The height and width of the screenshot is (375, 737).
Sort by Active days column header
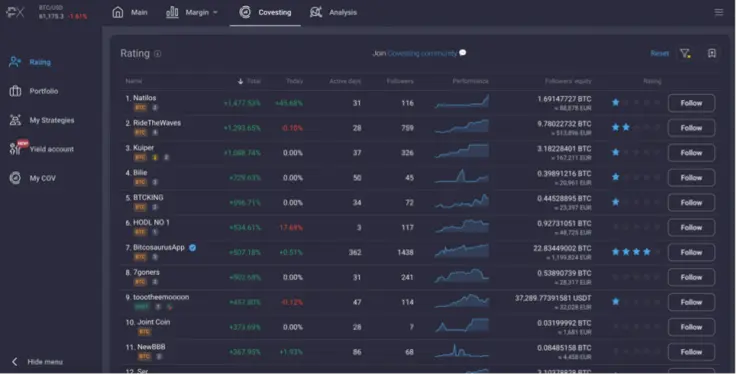pos(345,81)
